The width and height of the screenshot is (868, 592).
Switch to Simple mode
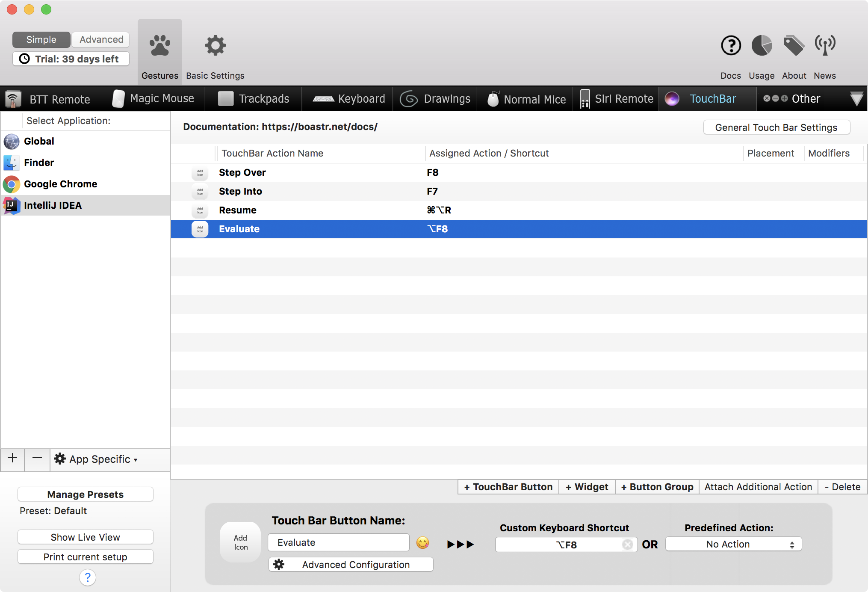coord(41,39)
